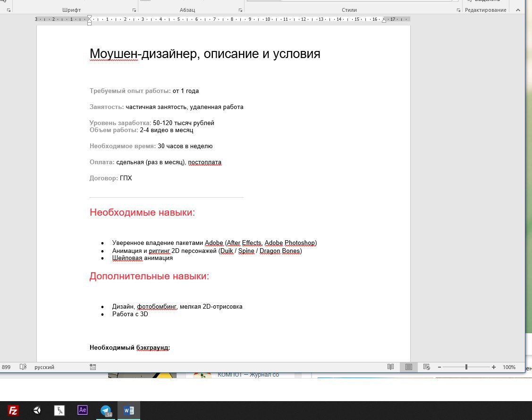Open FileZilla from the taskbar
Screen dimensions: 532x420
coord(13,411)
